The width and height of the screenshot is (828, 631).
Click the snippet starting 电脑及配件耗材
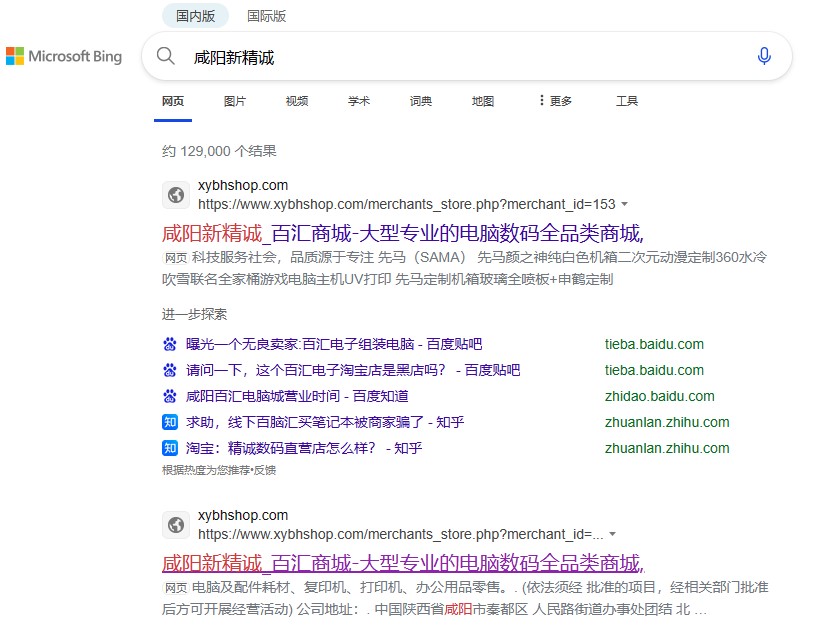tap(465, 598)
